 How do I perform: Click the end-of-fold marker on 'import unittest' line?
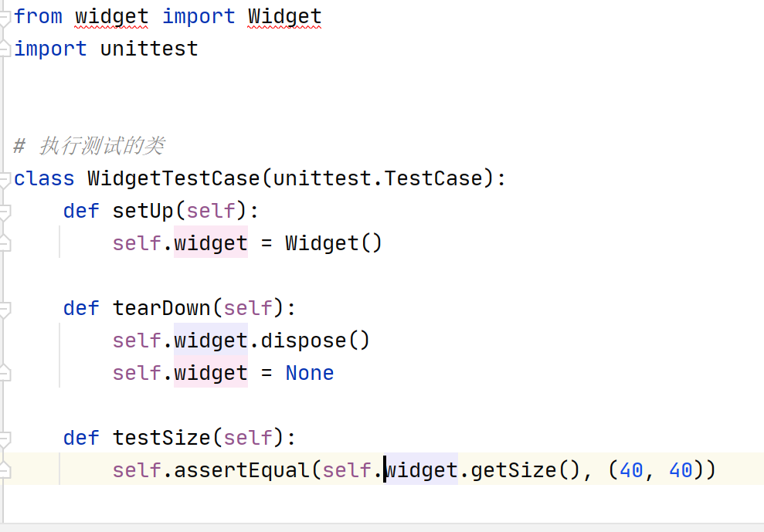tap(4, 49)
